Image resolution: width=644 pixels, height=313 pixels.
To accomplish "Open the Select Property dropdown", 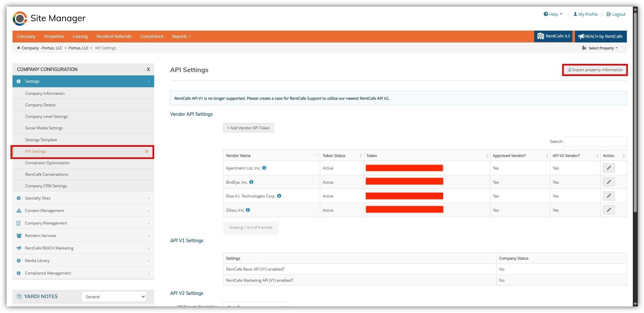I will pyautogui.click(x=600, y=48).
